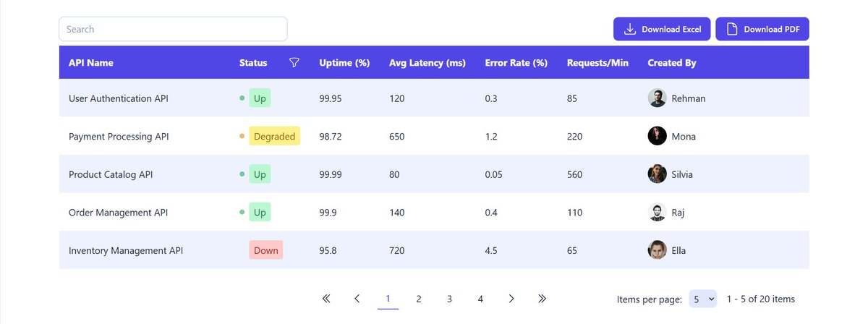Sort by Avg Latency (ms) header
Image resolution: width=868 pixels, height=324 pixels.
point(427,63)
